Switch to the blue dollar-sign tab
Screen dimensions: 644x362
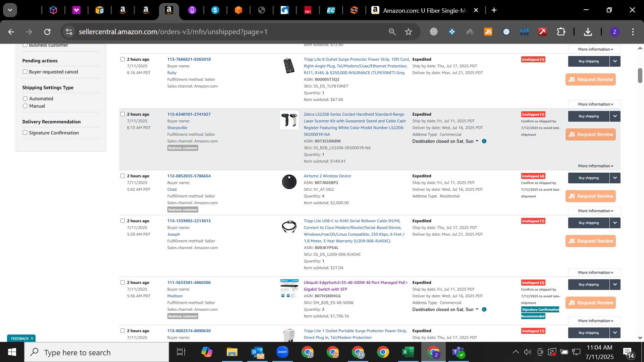pos(215,10)
